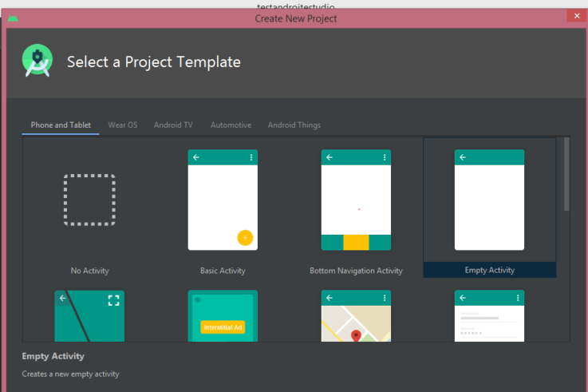
Task: Click the small Android icon in title bar
Action: (13, 18)
